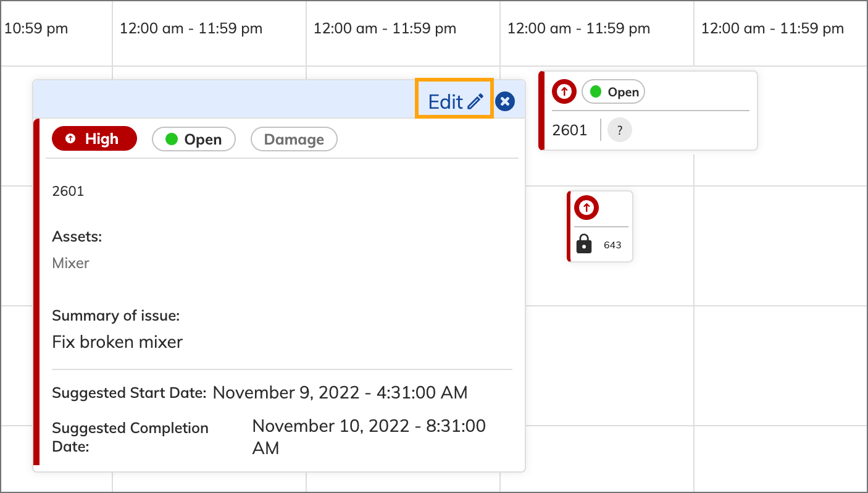This screenshot has height=493, width=868.
Task: Click the arrow icon inside the High badge
Action: 70,139
